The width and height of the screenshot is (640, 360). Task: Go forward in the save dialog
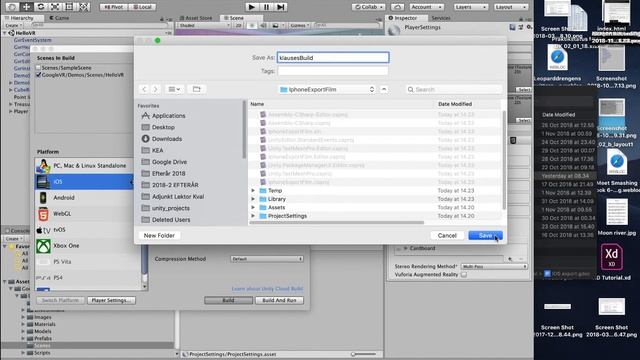point(155,89)
